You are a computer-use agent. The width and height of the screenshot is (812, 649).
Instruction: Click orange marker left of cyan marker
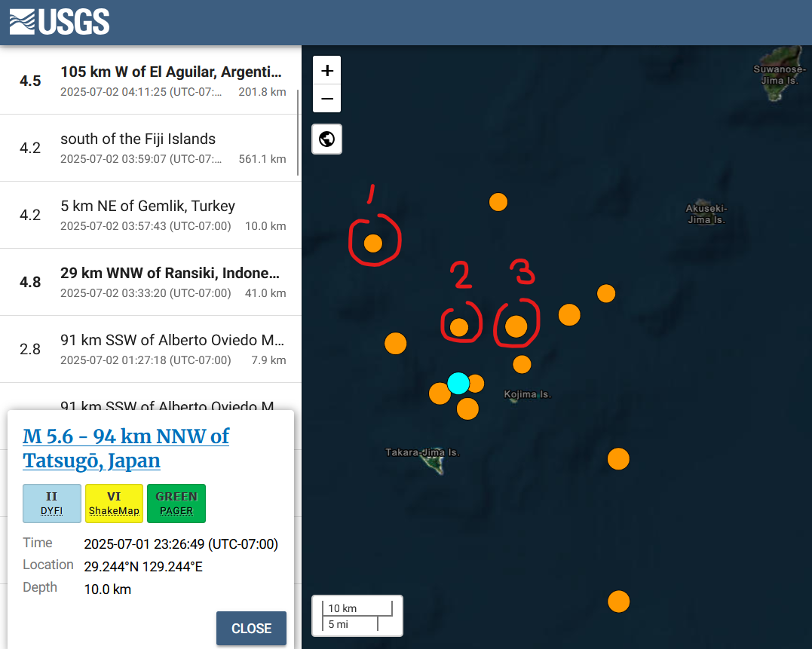(x=440, y=393)
